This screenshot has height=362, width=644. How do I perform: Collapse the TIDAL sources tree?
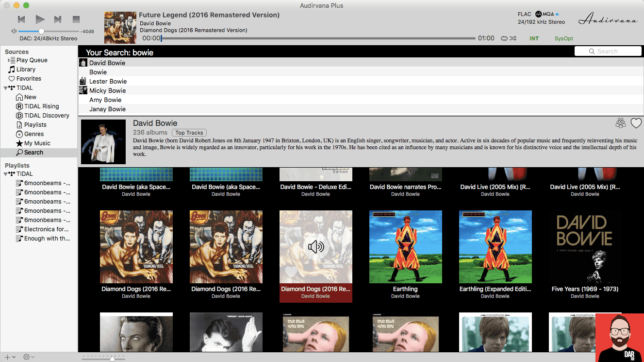pos(6,88)
